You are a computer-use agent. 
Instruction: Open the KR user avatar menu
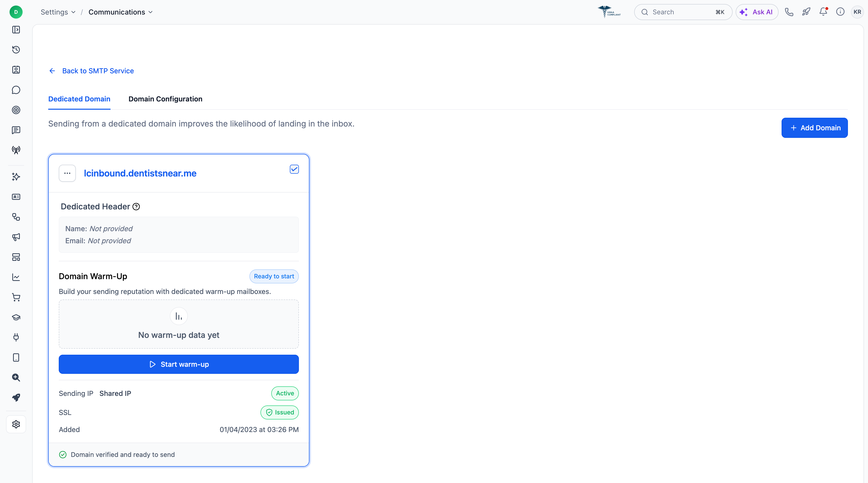(857, 12)
